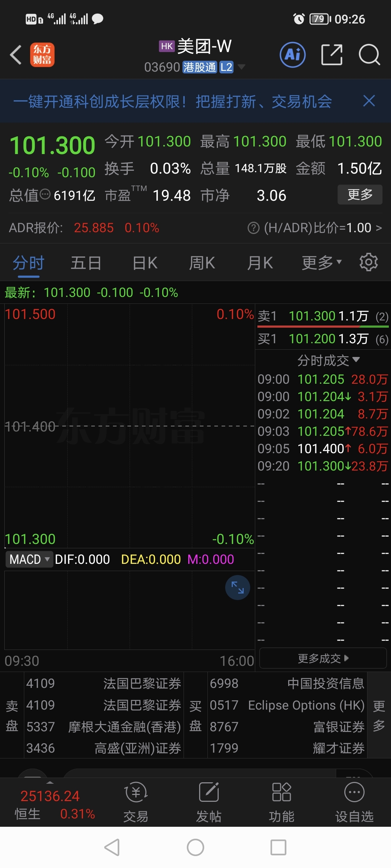
Task: Open 交易 trade icon
Action: click(136, 802)
